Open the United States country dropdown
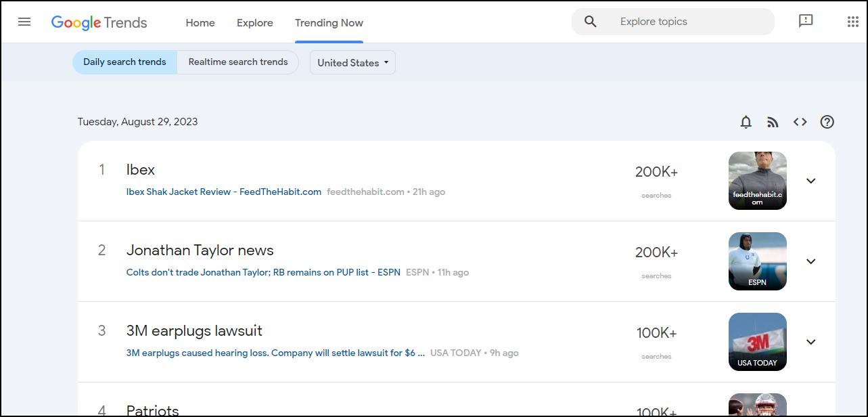This screenshot has height=417, width=868. [x=352, y=62]
